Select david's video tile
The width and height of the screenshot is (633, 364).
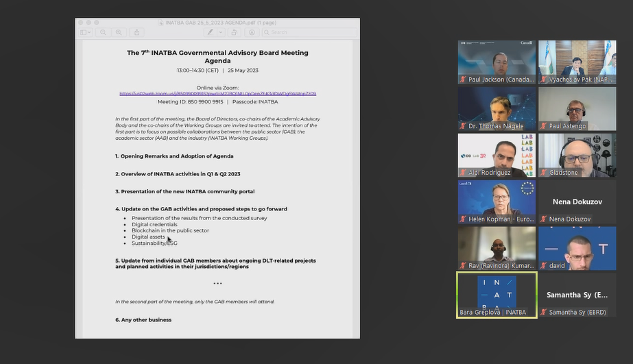577,248
